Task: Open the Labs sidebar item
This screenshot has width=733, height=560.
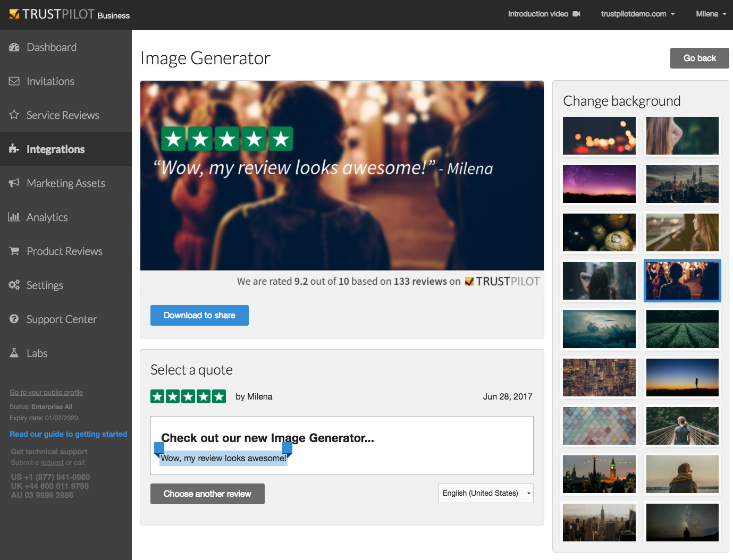Action: (x=66, y=353)
